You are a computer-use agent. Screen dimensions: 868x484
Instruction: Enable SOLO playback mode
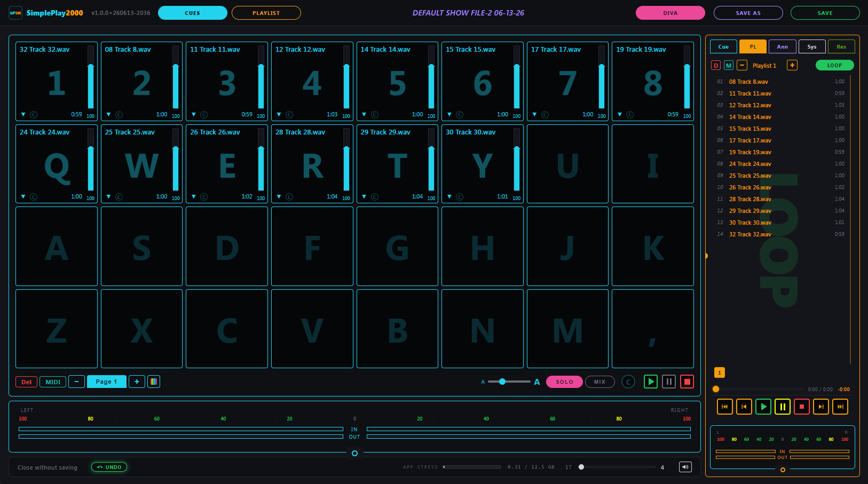pyautogui.click(x=564, y=382)
